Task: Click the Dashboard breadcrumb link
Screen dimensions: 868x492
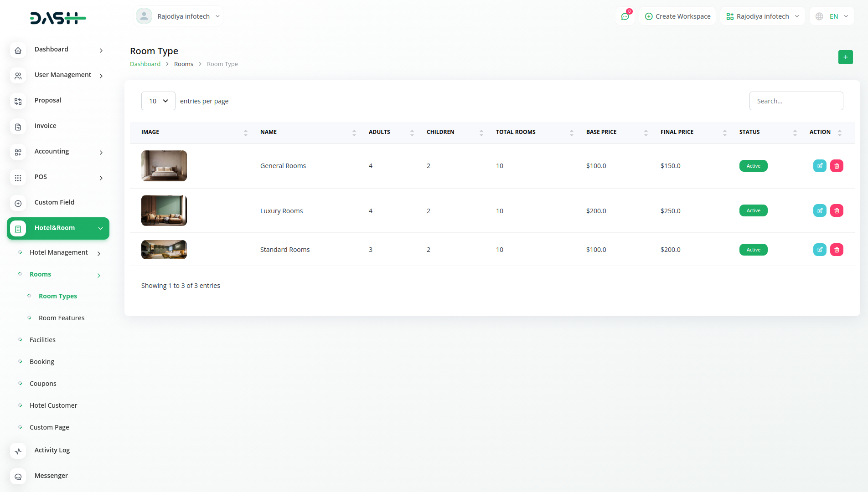Action: [145, 64]
